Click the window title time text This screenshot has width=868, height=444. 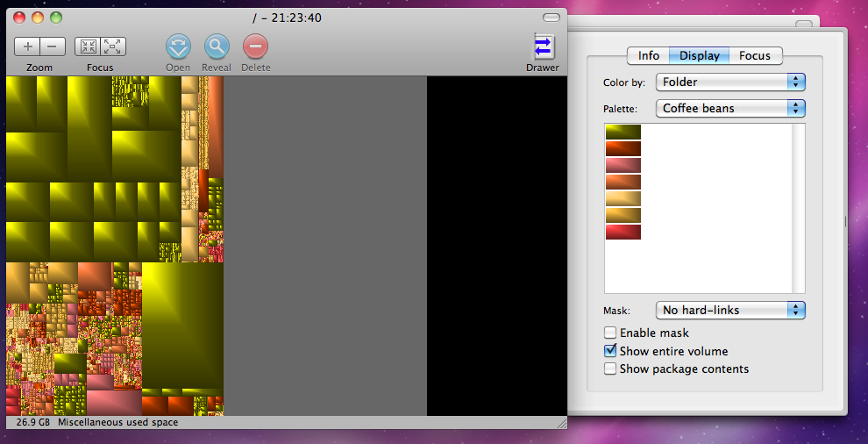(x=287, y=18)
